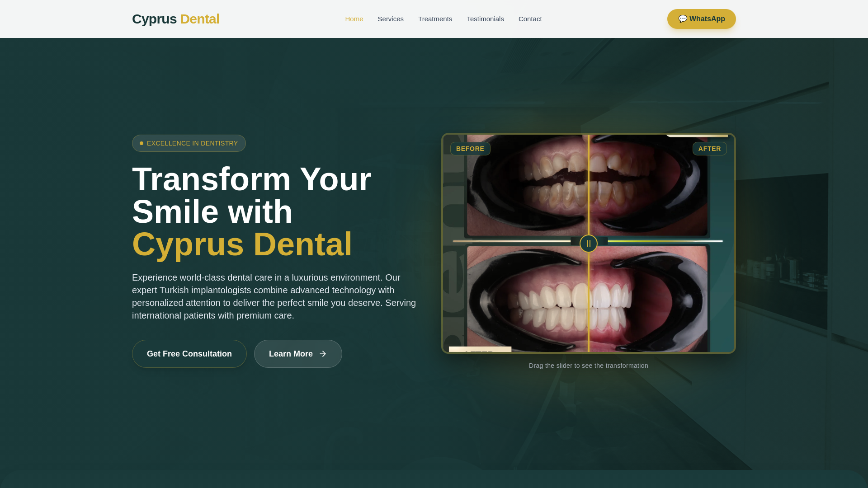Click the Excellence in Dentistry badge
This screenshot has height=488, width=868.
pos(189,143)
